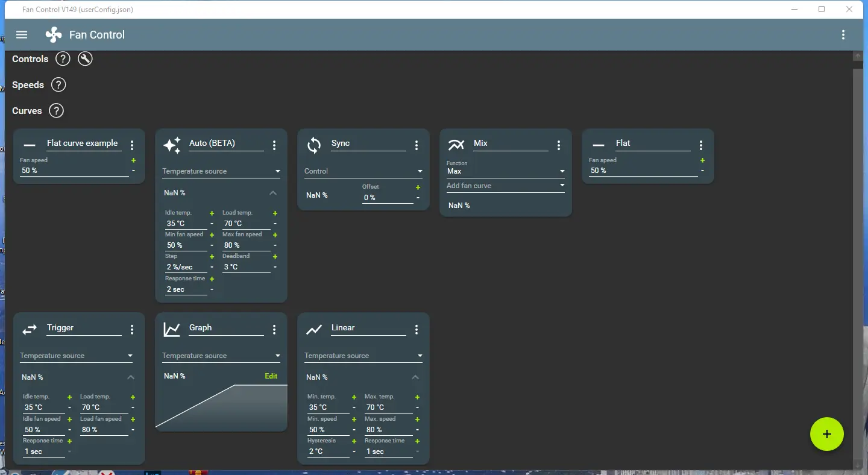Collapse the Trigger card settings with the chevron

click(x=131, y=377)
